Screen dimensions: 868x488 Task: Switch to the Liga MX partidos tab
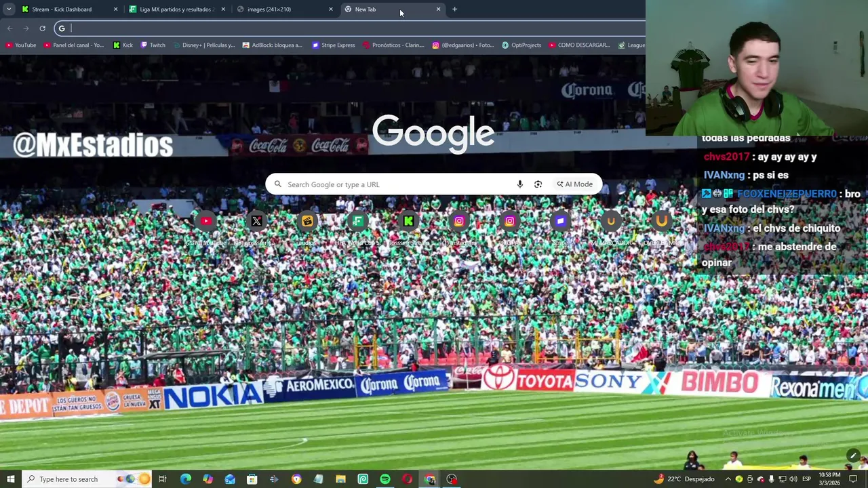pos(176,9)
